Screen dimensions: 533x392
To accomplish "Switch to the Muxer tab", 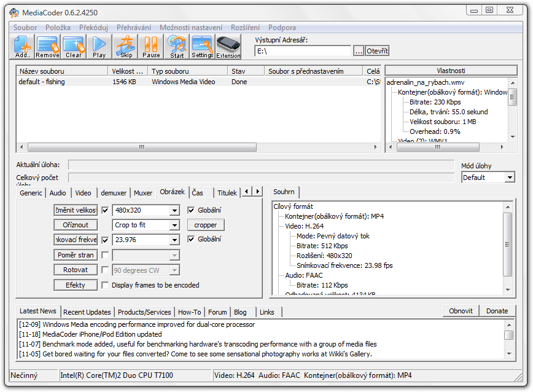I will pyautogui.click(x=142, y=193).
